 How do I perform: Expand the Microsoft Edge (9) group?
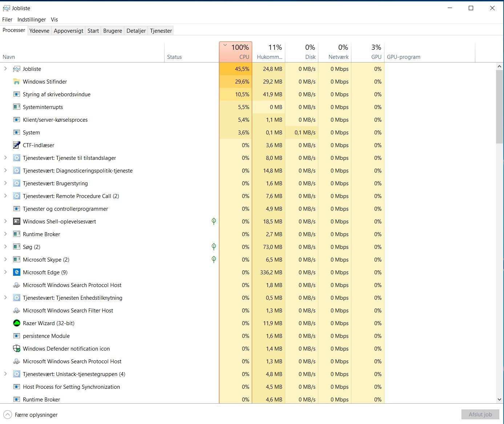coord(5,272)
